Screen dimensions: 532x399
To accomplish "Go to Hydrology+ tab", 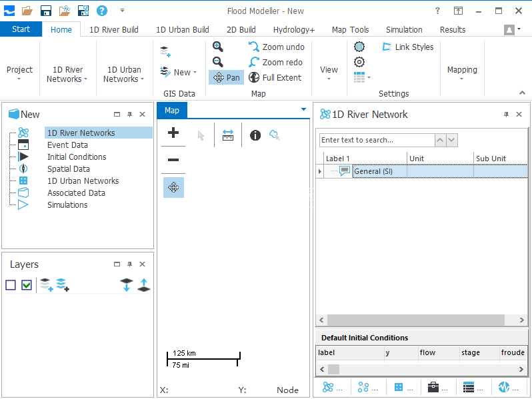I will (x=294, y=29).
